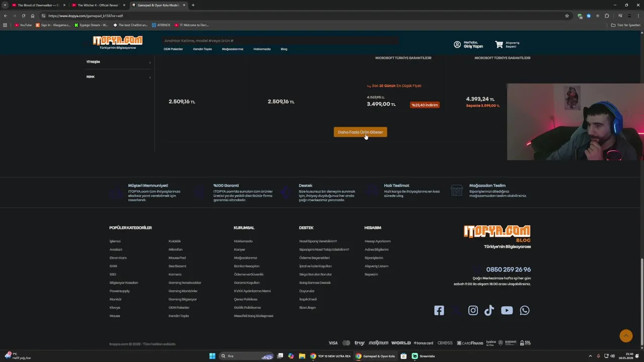This screenshot has width=644, height=362.
Task: Click Giriş Yapın login link
Action: tap(473, 46)
